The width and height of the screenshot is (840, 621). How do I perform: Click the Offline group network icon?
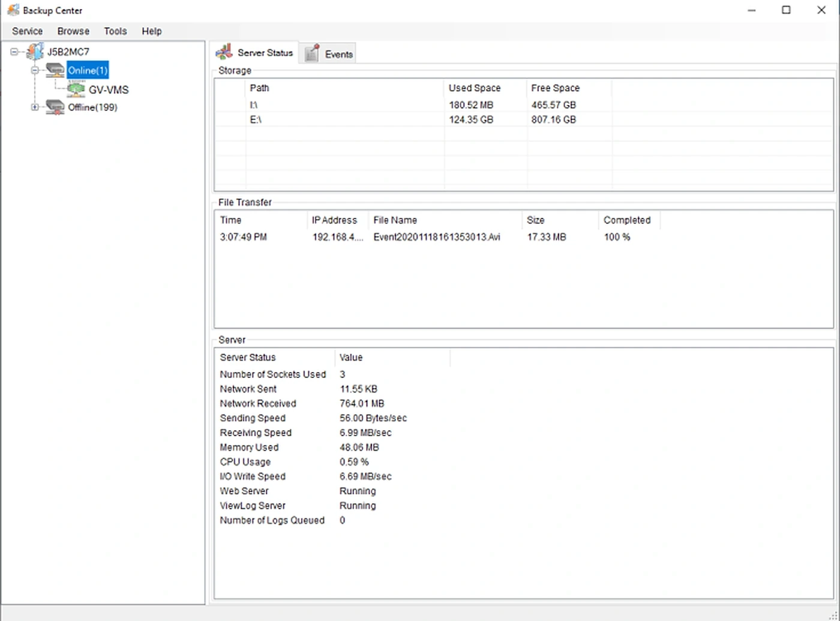coord(55,107)
